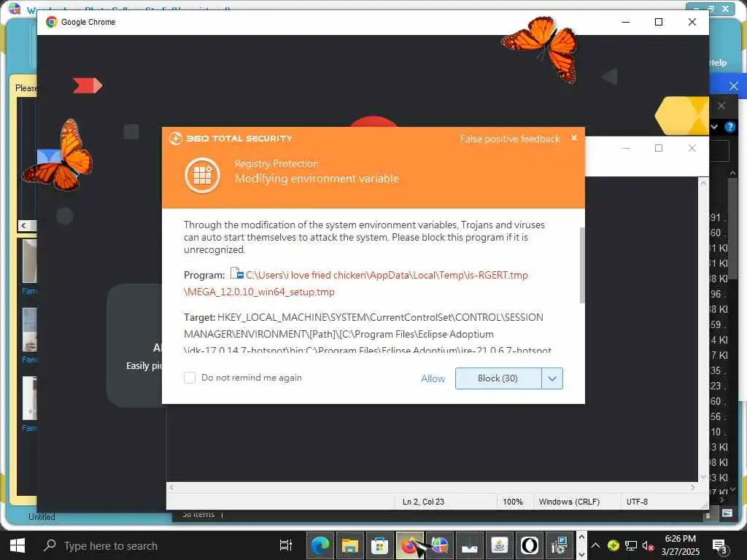The image size is (747, 560).
Task: Click the blue help question mark icon
Action: pyautogui.click(x=729, y=127)
